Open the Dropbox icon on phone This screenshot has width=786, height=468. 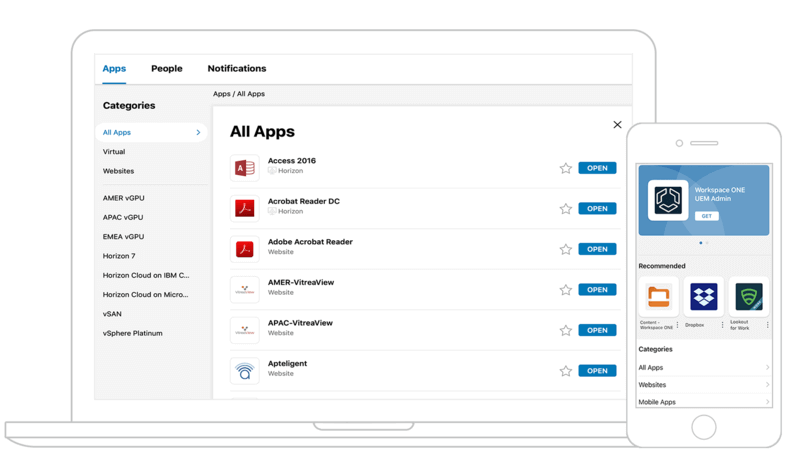click(704, 297)
